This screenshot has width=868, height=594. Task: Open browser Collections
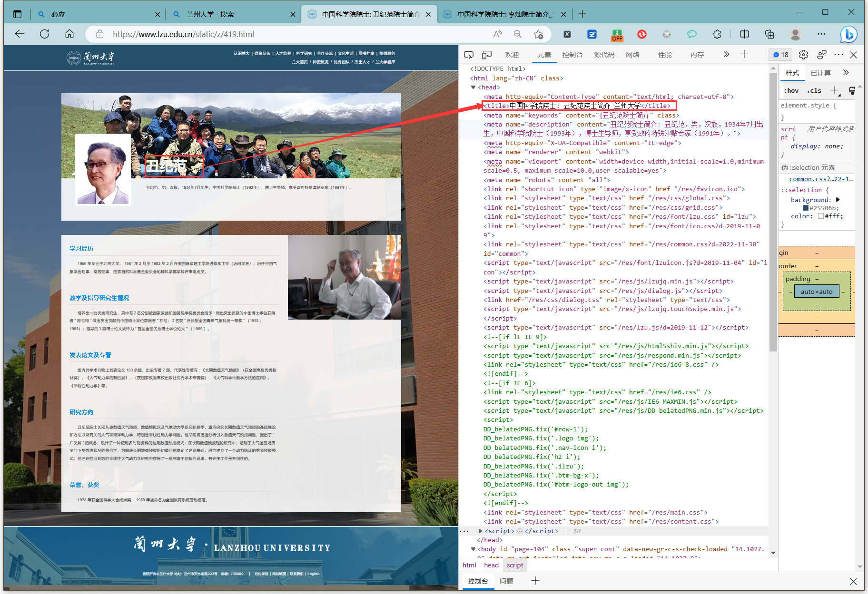(769, 34)
